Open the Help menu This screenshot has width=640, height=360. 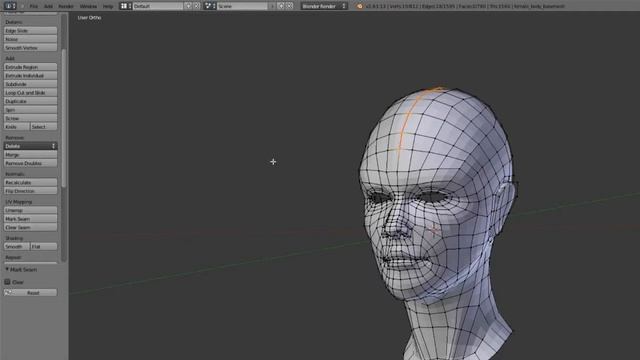tap(108, 6)
